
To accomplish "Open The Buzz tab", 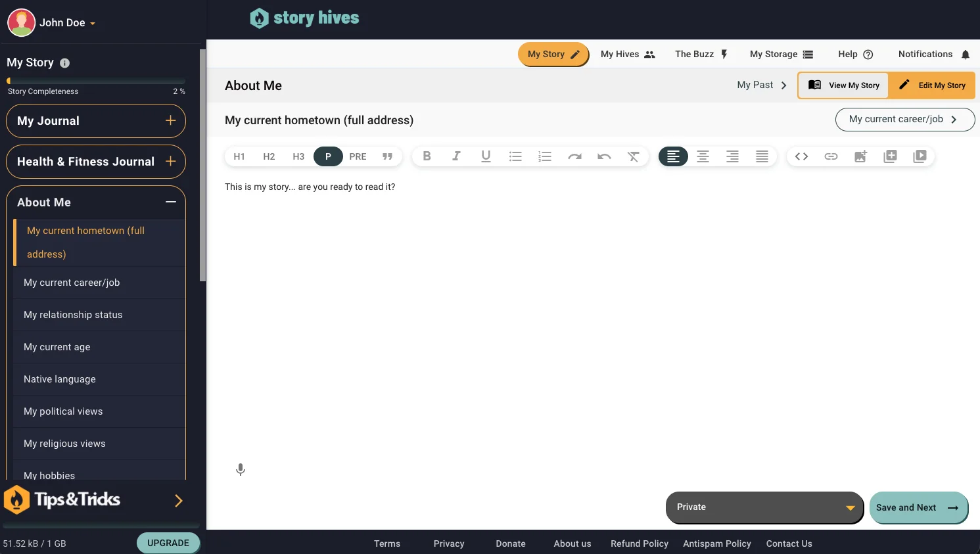I will point(701,54).
